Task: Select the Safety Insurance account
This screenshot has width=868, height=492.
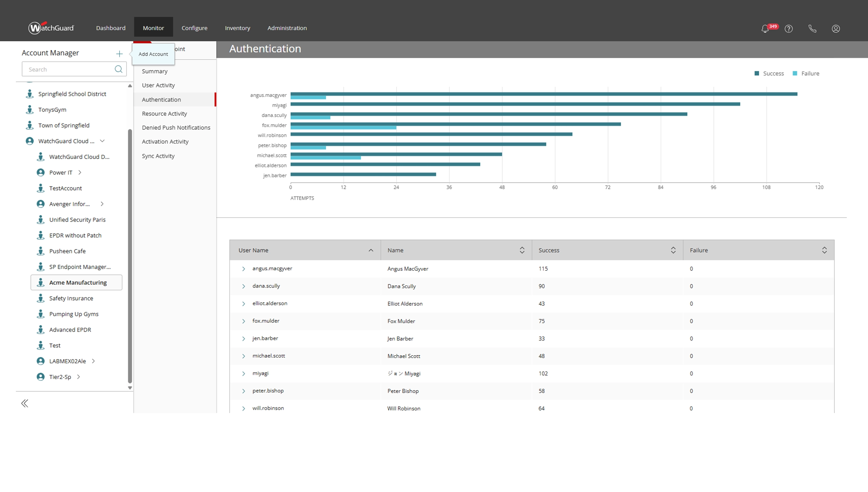Action: [x=71, y=298]
